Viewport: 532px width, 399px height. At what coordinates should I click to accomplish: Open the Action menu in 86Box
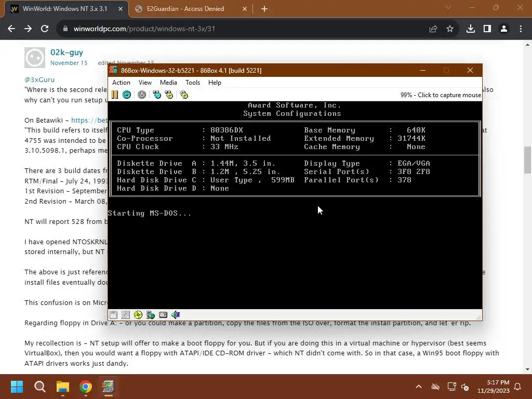[121, 83]
